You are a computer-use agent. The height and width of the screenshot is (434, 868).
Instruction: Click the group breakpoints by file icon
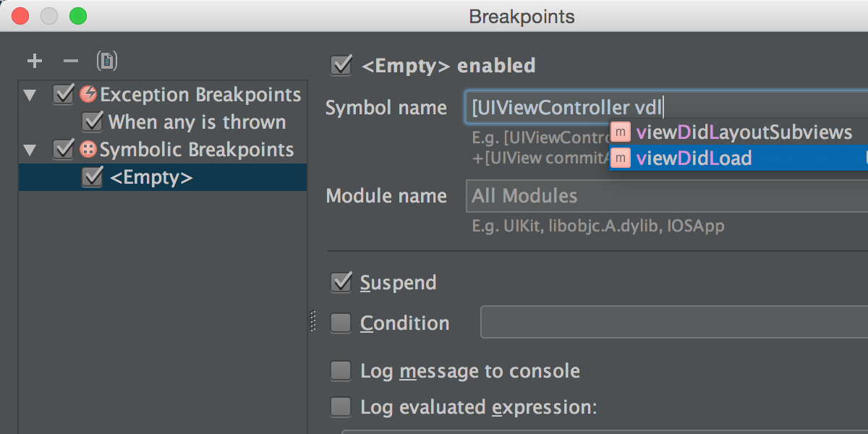[x=107, y=61]
